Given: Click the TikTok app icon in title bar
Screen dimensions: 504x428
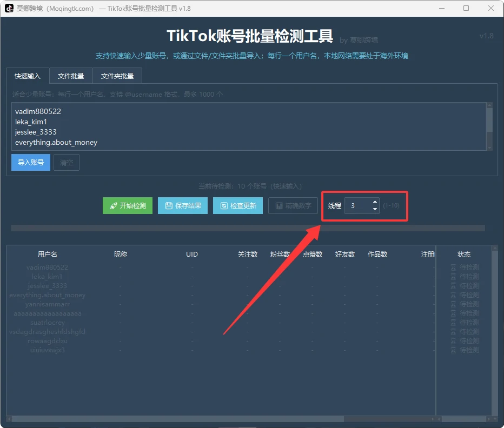Looking at the screenshot, I should click(9, 8).
